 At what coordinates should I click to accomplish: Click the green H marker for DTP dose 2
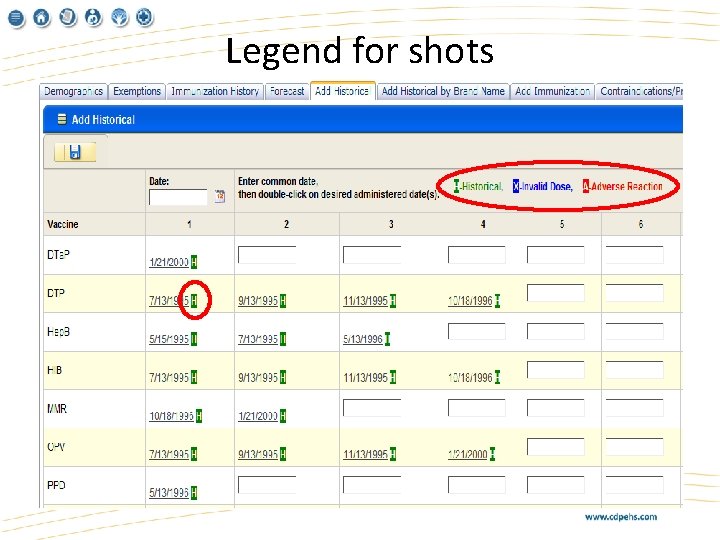(x=283, y=301)
